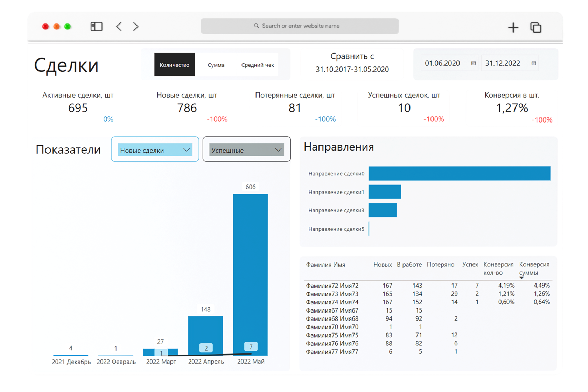Select the Количество metric toggle

[x=174, y=65]
